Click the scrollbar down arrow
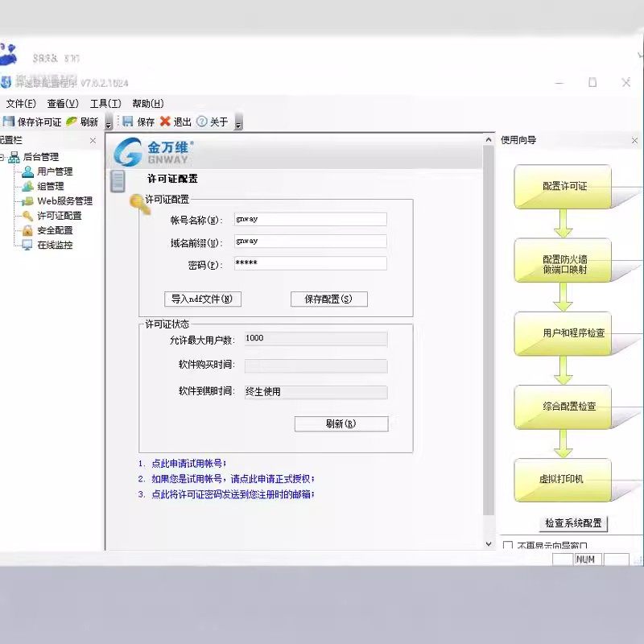Image resolution: width=644 pixels, height=644 pixels. pos(489,544)
